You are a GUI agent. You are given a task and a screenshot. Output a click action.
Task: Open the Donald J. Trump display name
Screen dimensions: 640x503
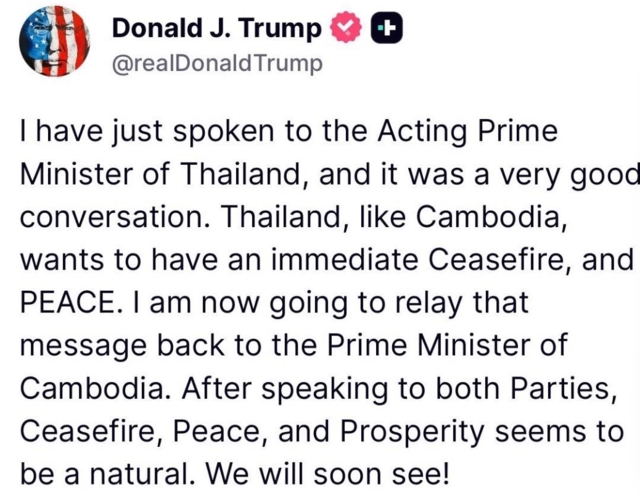pyautogui.click(x=217, y=28)
